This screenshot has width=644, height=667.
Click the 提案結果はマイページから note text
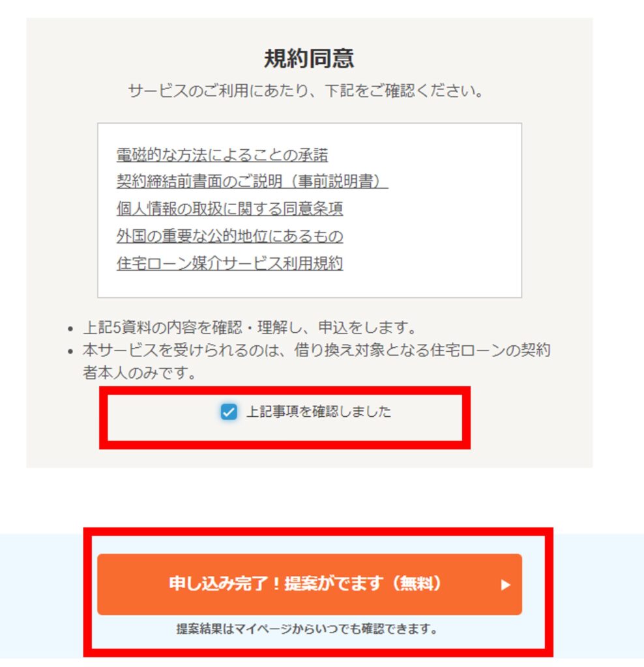307,629
